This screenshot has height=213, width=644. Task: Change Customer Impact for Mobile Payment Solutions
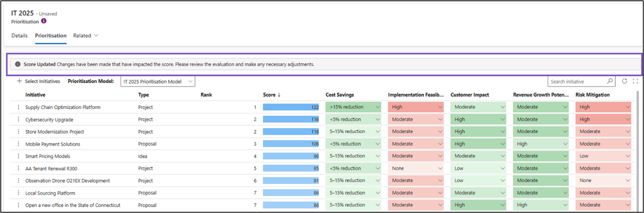point(502,144)
